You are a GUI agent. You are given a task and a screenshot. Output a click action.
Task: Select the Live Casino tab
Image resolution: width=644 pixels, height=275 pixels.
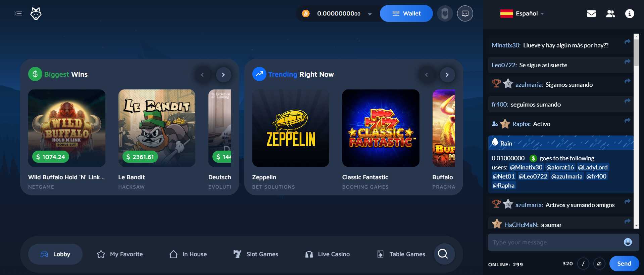(327, 254)
